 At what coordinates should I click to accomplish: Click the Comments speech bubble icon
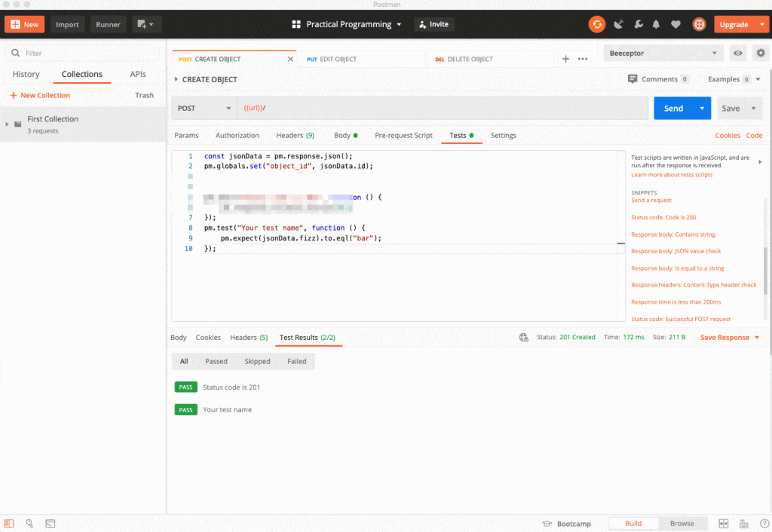[632, 79]
